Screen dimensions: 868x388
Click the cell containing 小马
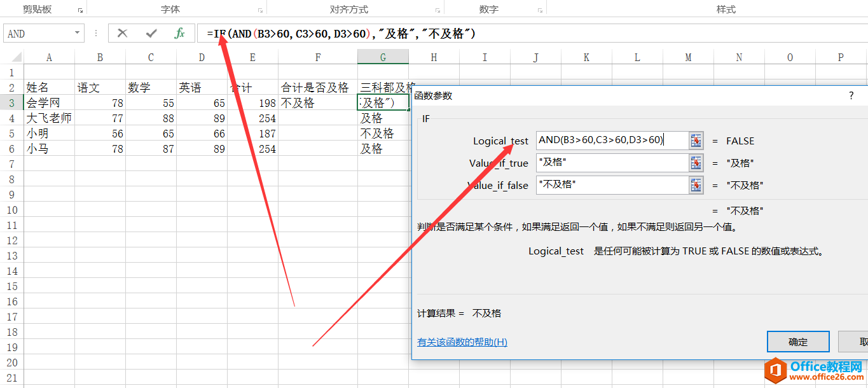pyautogui.click(x=49, y=149)
